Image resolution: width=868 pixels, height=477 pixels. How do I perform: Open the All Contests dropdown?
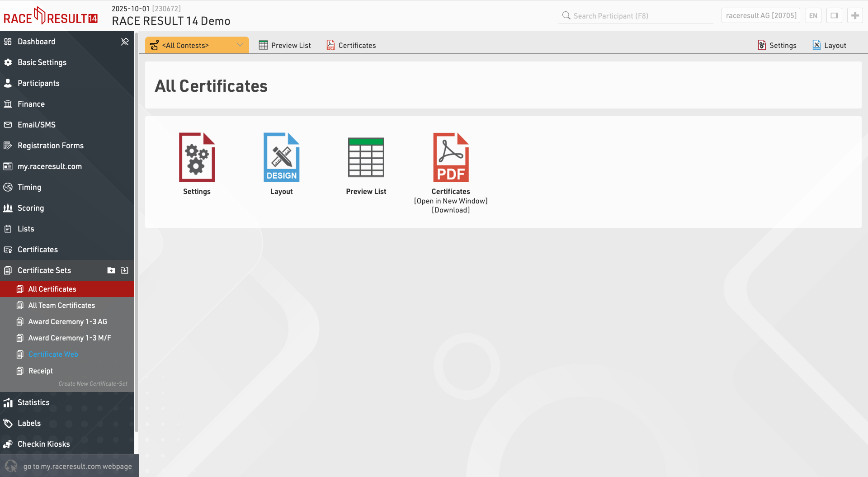click(x=197, y=45)
